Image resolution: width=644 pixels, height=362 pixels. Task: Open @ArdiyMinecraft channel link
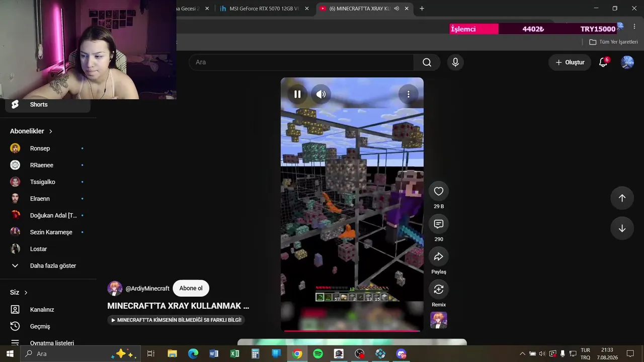point(147,289)
